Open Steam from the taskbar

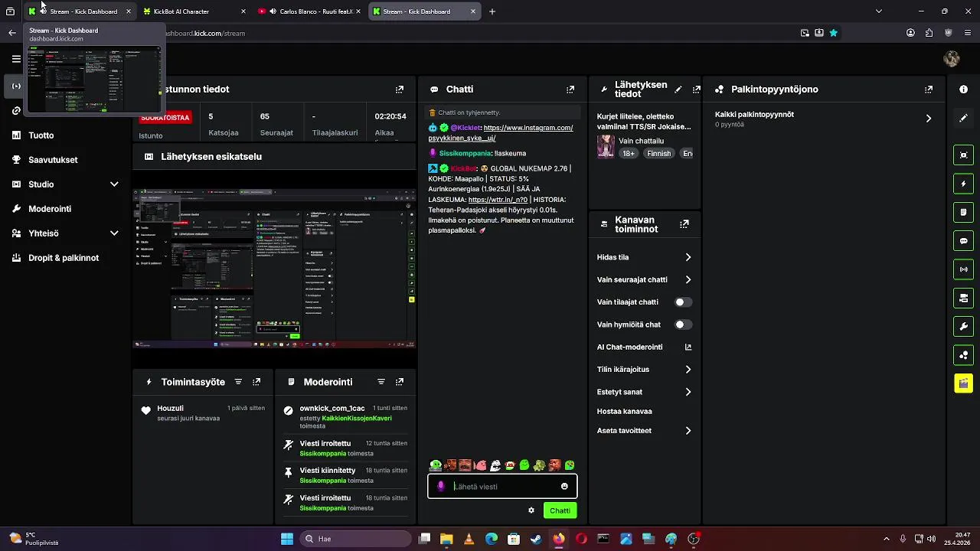[x=536, y=539]
